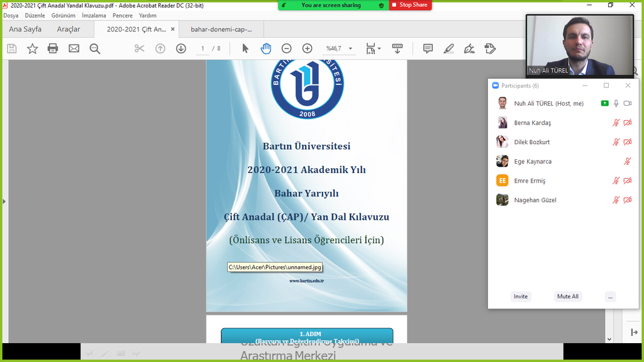Toggle Nuh Ali TÜREL's video camera
This screenshot has width=644, height=362.
(627, 103)
